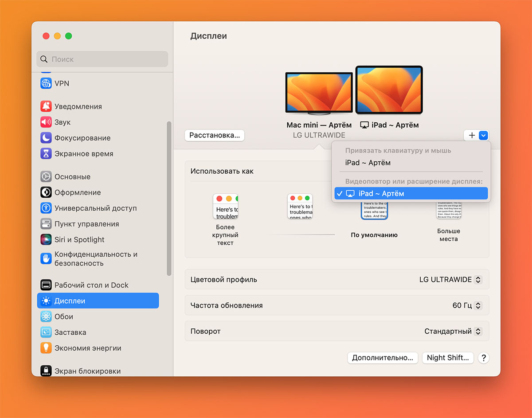Open the Цветовой профиль dropdown

tap(450, 280)
